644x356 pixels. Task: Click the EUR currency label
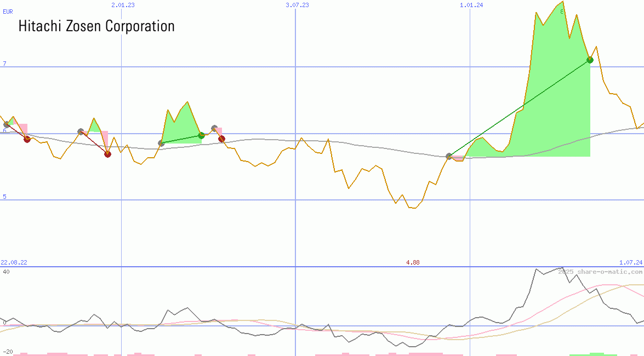8,12
